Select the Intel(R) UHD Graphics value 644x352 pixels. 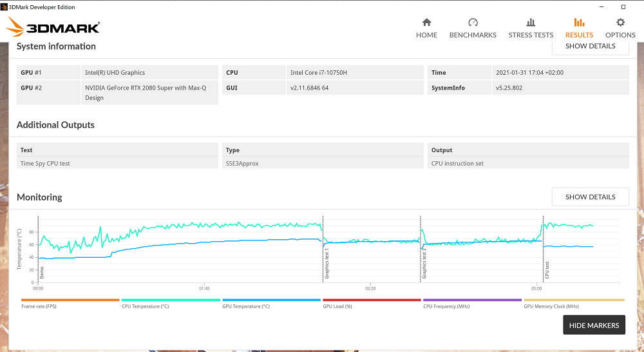[115, 72]
